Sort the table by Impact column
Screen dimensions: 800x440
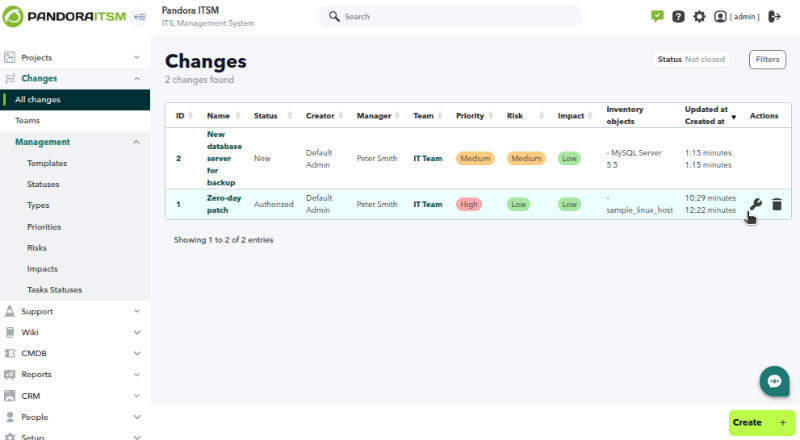click(x=575, y=116)
